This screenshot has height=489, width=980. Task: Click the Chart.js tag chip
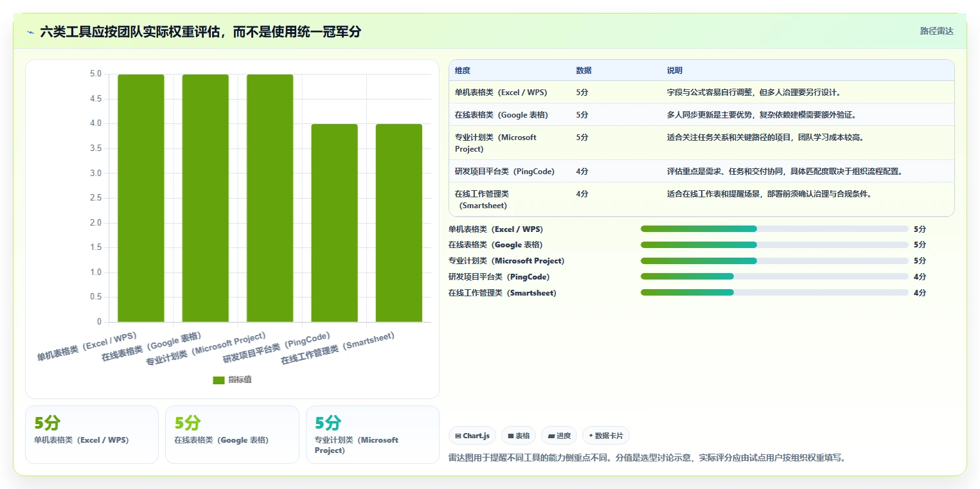pyautogui.click(x=472, y=436)
